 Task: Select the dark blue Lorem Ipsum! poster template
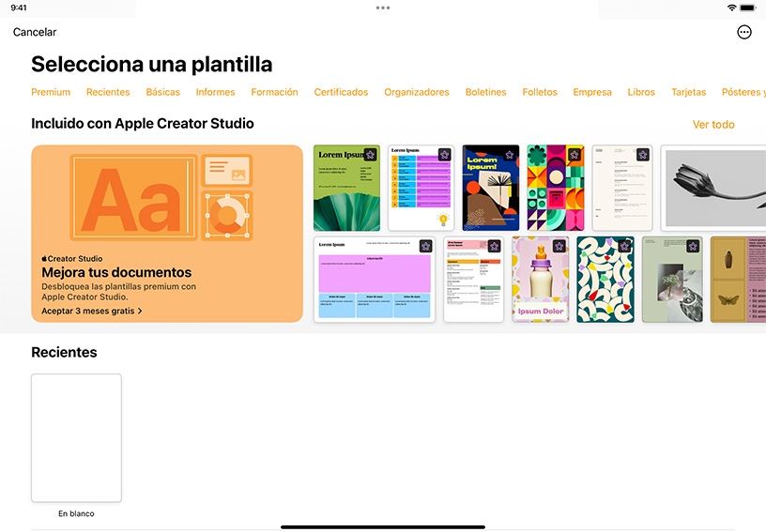(x=490, y=188)
